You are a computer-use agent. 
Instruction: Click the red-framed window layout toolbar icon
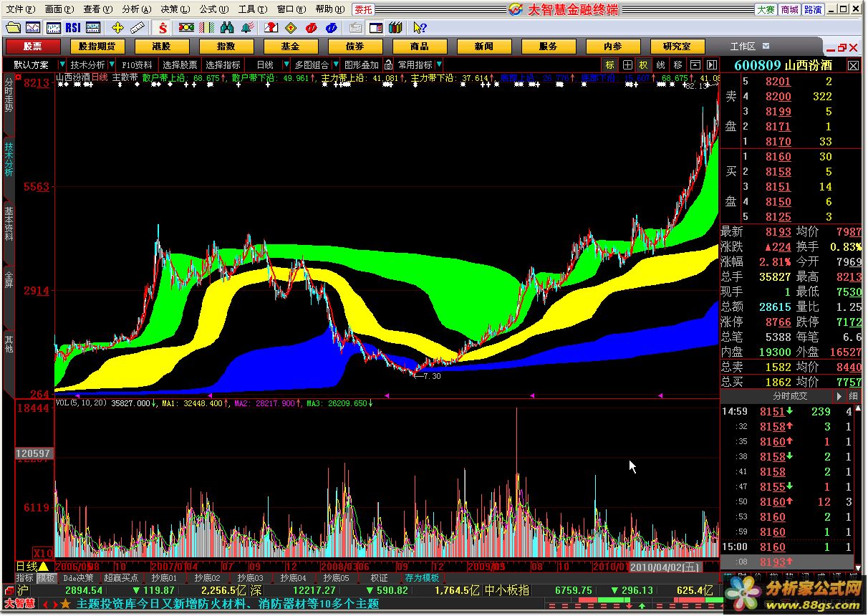click(376, 28)
